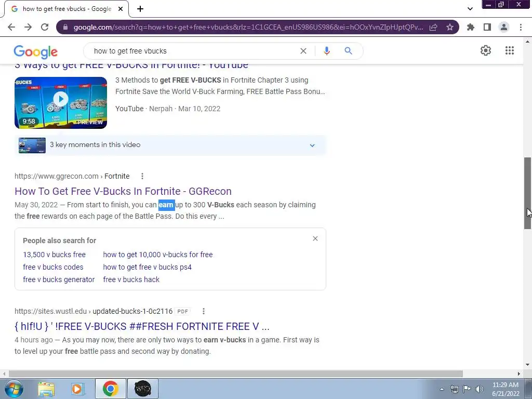Toggle the Chrome side panel
This screenshot has width=532, height=399.
(487, 27)
